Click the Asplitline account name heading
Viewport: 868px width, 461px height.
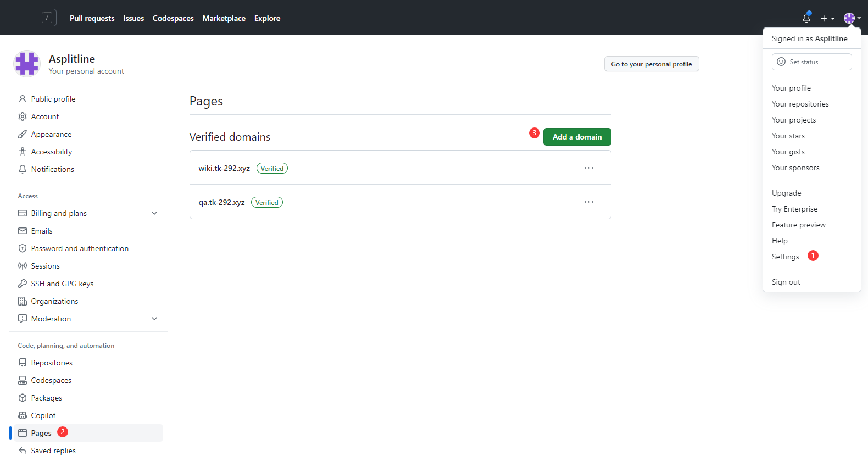click(x=72, y=59)
